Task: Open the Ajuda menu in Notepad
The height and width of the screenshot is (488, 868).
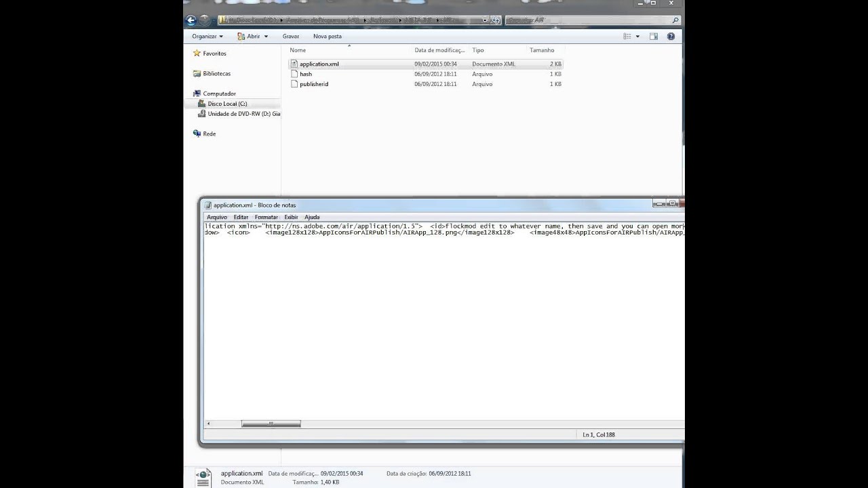Action: tap(312, 217)
